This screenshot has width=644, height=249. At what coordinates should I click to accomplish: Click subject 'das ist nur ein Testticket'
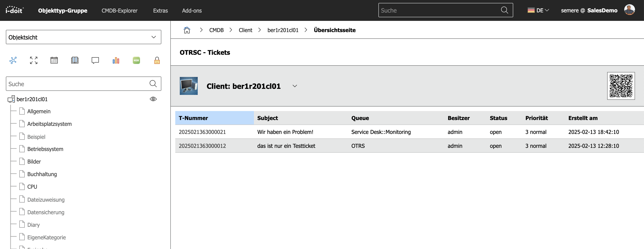pyautogui.click(x=286, y=146)
